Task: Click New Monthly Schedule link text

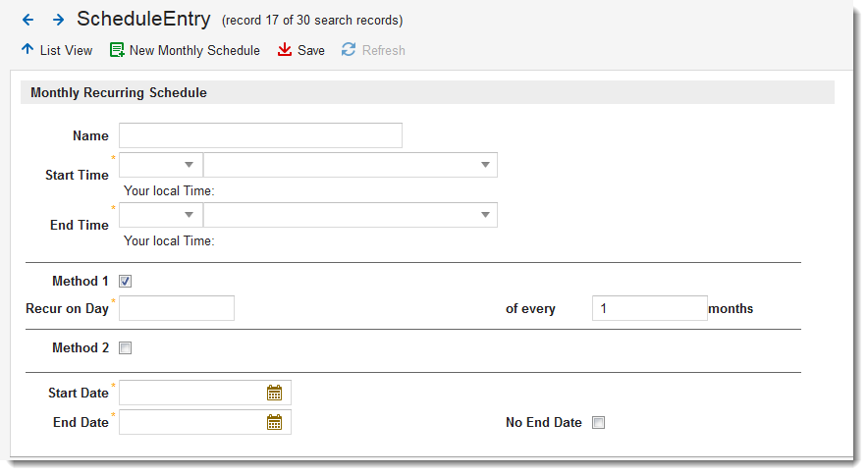Action: click(194, 50)
